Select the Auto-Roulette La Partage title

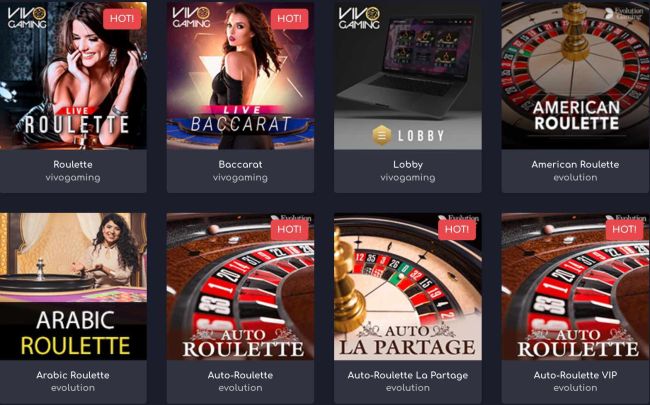[408, 375]
